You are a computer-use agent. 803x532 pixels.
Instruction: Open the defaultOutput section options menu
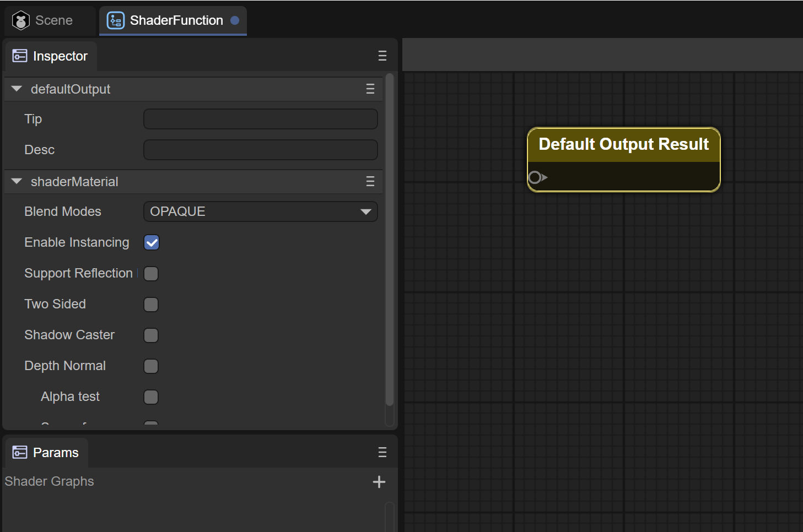[370, 89]
